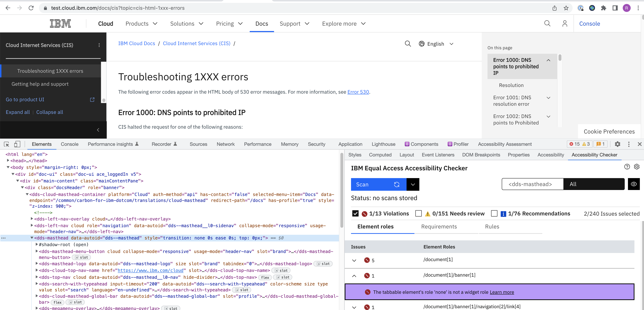Screen dimensions: 644x310
Task: Select the dds-masthead element in DOM tree
Action: tap(51, 238)
